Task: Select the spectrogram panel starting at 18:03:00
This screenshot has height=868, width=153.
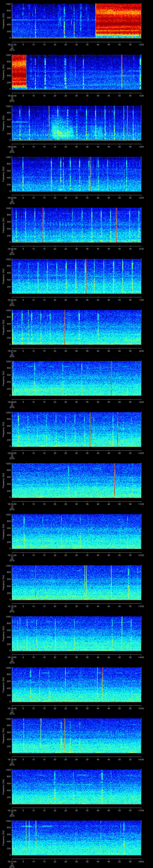Action: pyautogui.click(x=77, y=123)
